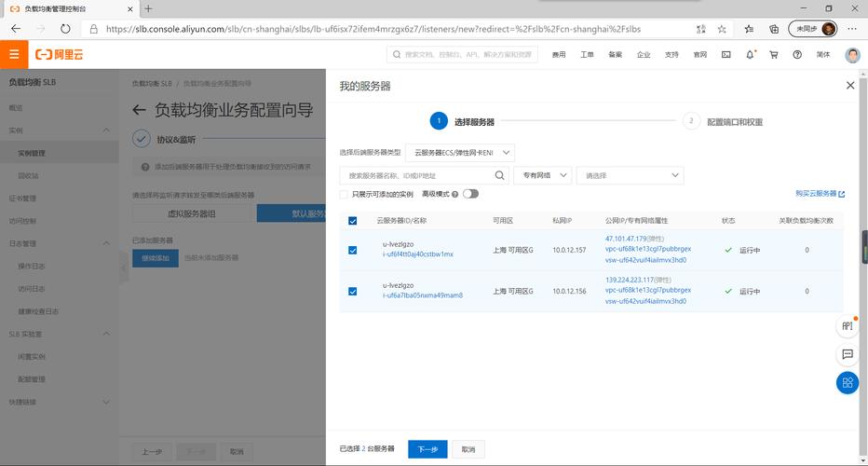View site information lock icon
This screenshot has height=466, width=868.
(94, 29)
